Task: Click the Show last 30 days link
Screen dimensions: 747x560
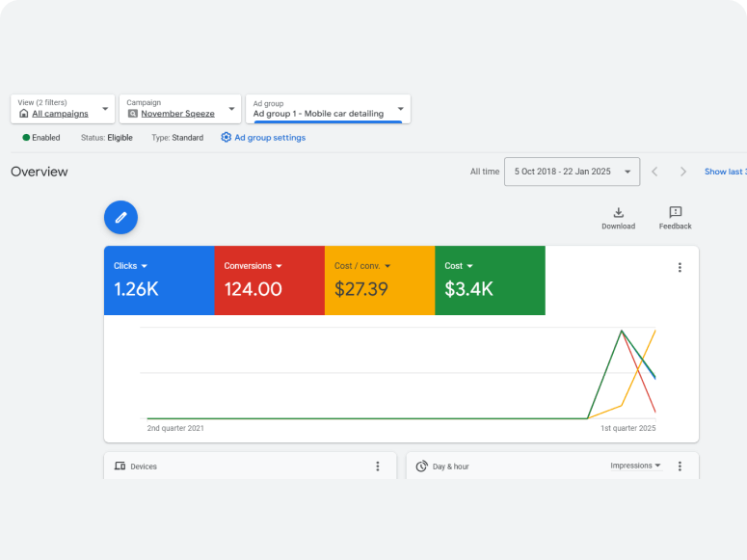Action: coord(725,172)
